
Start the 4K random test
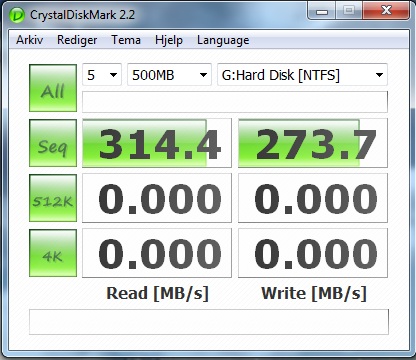tap(53, 253)
